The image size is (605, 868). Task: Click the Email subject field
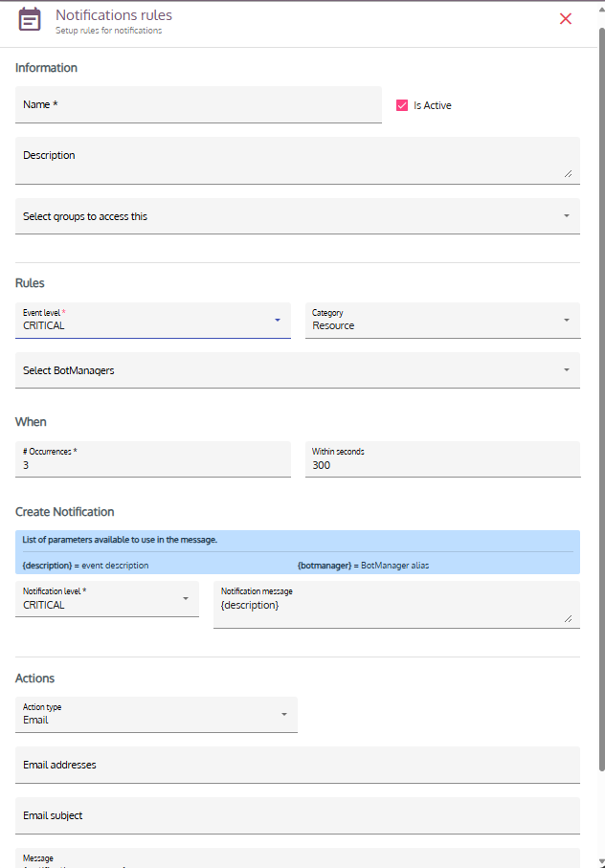(298, 816)
